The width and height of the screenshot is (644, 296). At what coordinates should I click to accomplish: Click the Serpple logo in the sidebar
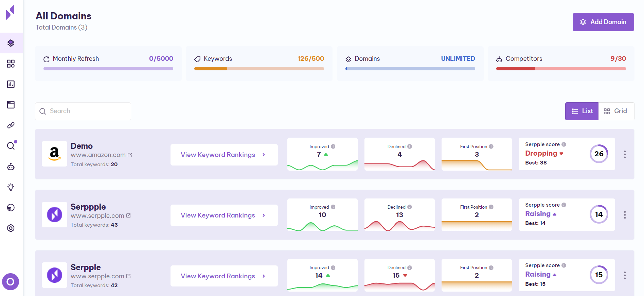(11, 12)
